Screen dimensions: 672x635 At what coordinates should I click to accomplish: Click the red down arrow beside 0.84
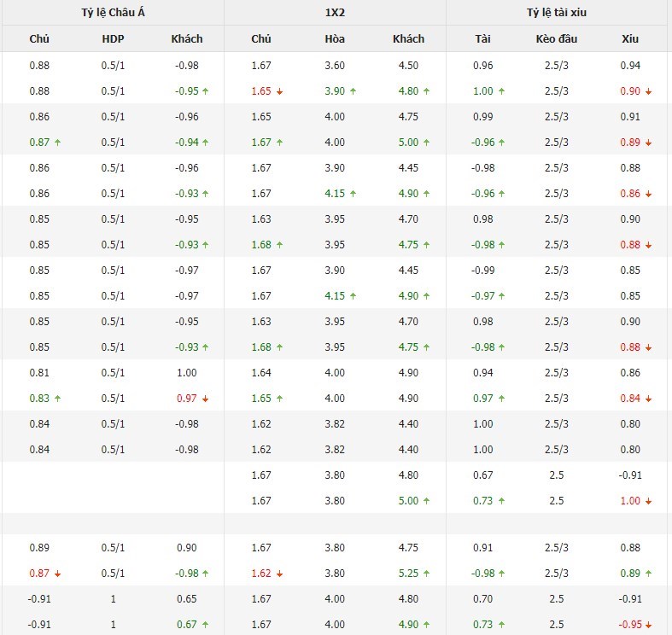click(x=650, y=399)
